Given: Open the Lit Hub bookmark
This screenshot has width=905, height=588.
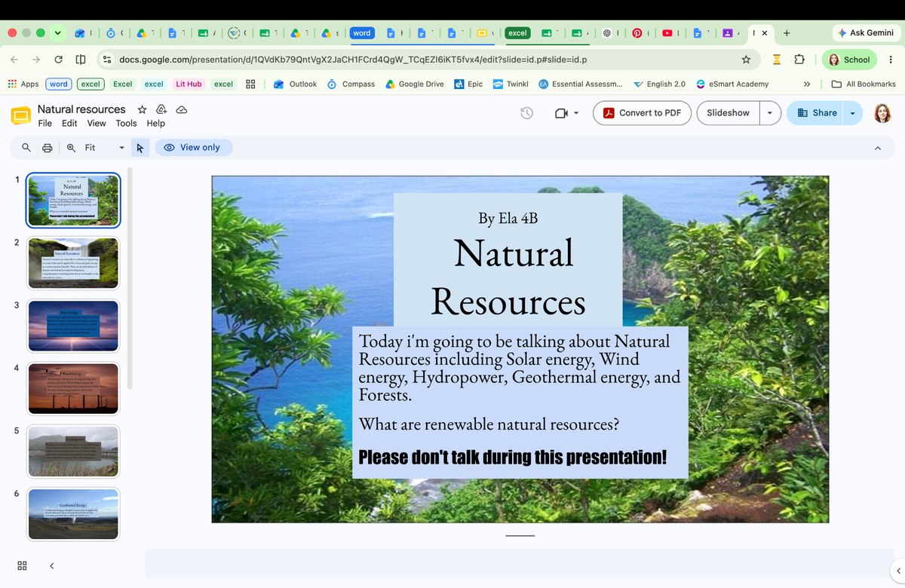Looking at the screenshot, I should tap(189, 84).
